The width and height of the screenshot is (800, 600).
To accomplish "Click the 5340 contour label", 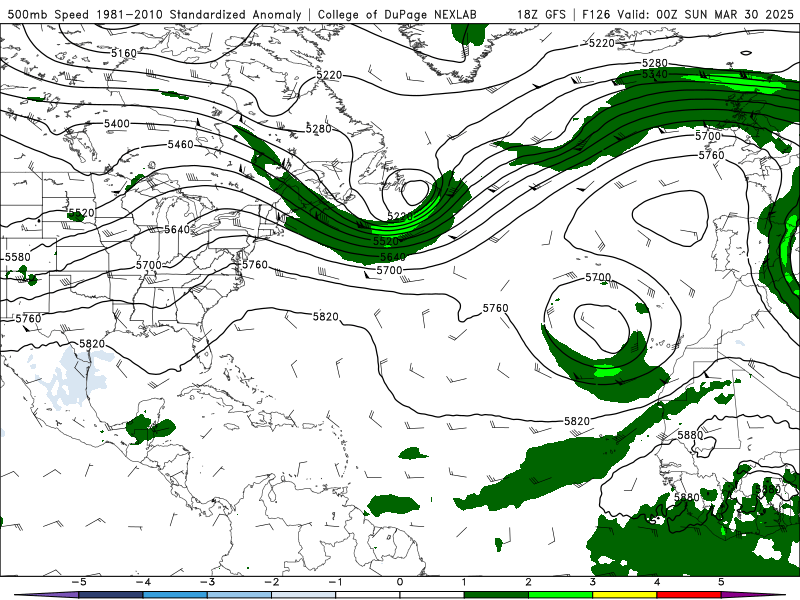I will [655, 74].
